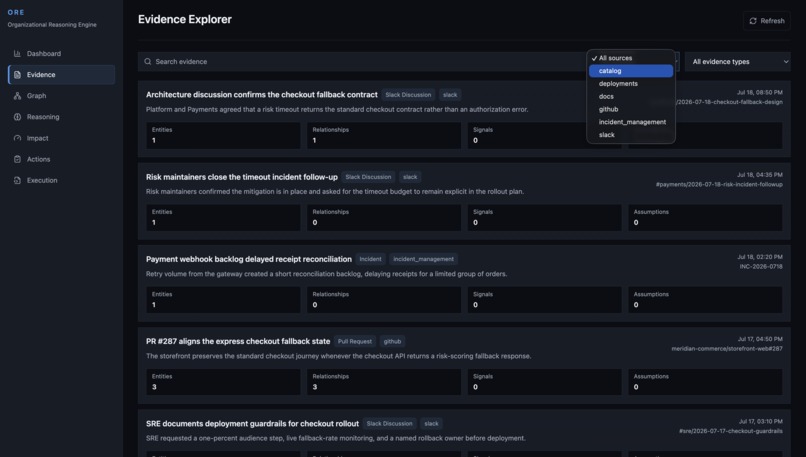Click the Impact gauge icon
Image resolution: width=806 pixels, height=457 pixels.
point(17,138)
